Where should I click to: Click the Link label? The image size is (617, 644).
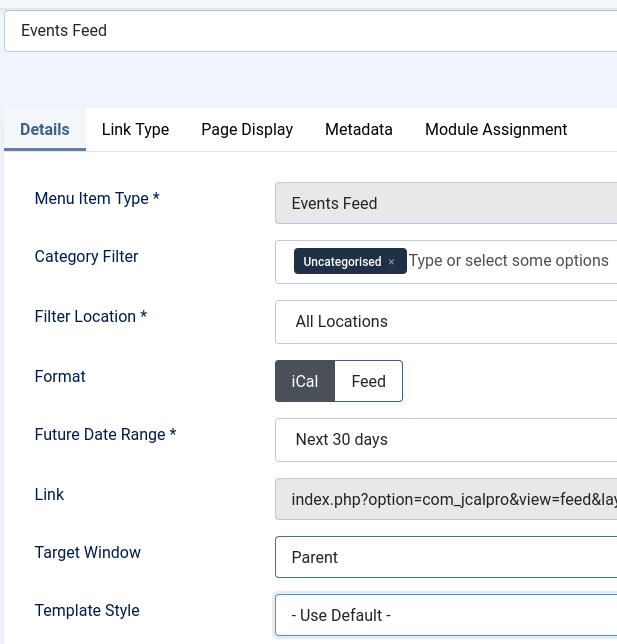(x=49, y=494)
